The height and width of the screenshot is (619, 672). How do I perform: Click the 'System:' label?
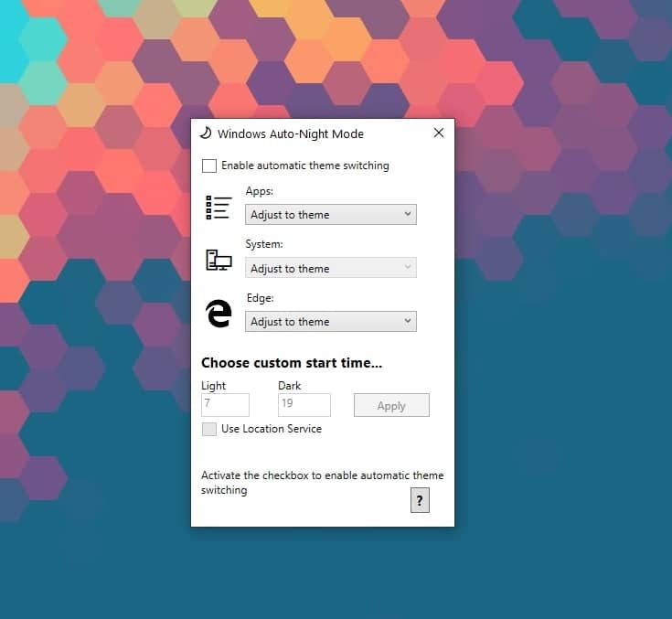(x=264, y=244)
